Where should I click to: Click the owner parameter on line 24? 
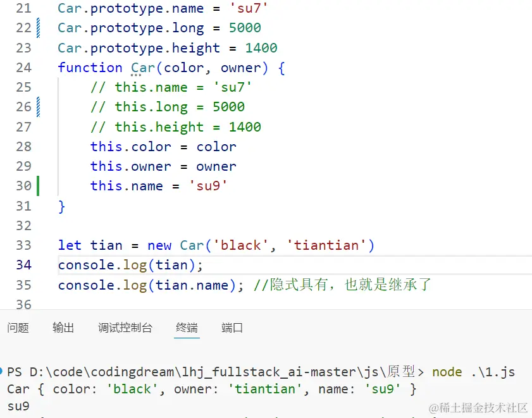click(x=241, y=68)
